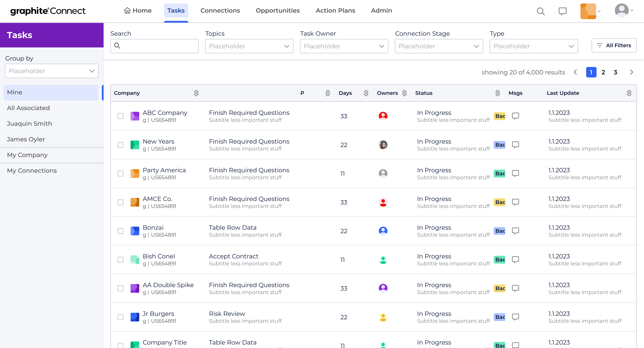Sort the table by the Days column
Viewport: 644px width, 348px height.
(366, 93)
